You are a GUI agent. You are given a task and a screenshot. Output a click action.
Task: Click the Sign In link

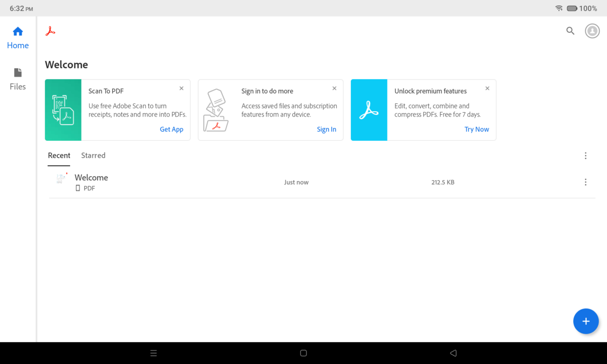[x=326, y=129]
